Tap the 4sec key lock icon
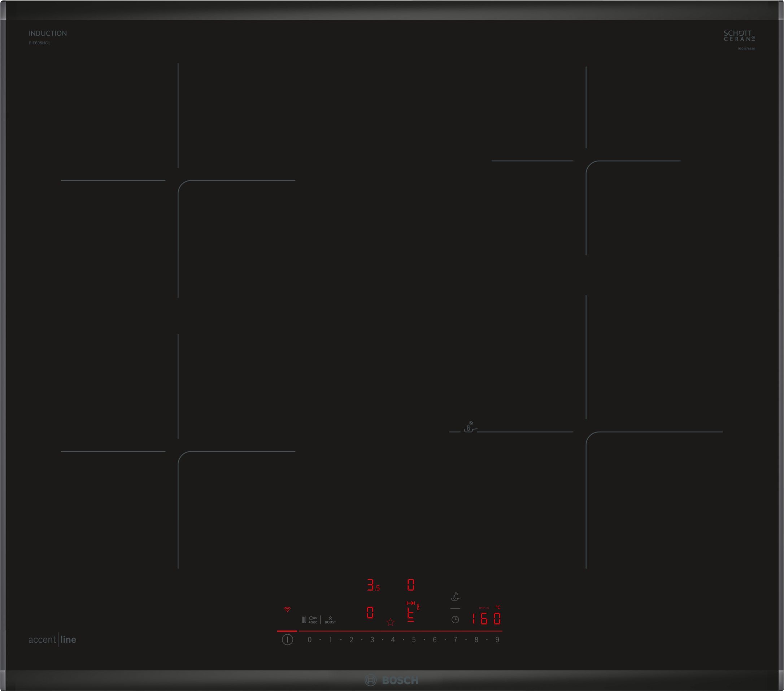This screenshot has height=691, width=784. tap(313, 620)
